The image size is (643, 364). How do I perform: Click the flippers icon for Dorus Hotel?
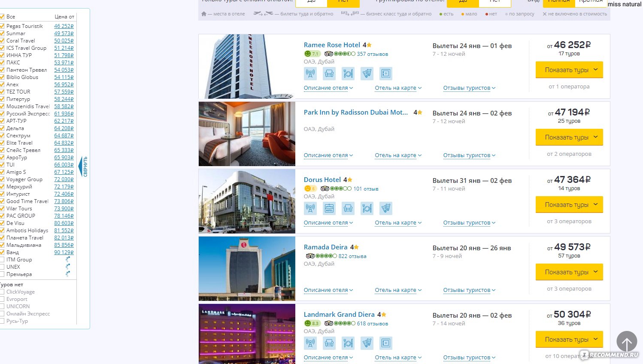coord(386,208)
